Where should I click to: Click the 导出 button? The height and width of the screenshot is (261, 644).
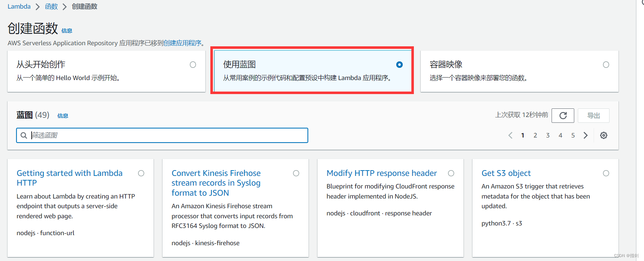[x=594, y=116]
